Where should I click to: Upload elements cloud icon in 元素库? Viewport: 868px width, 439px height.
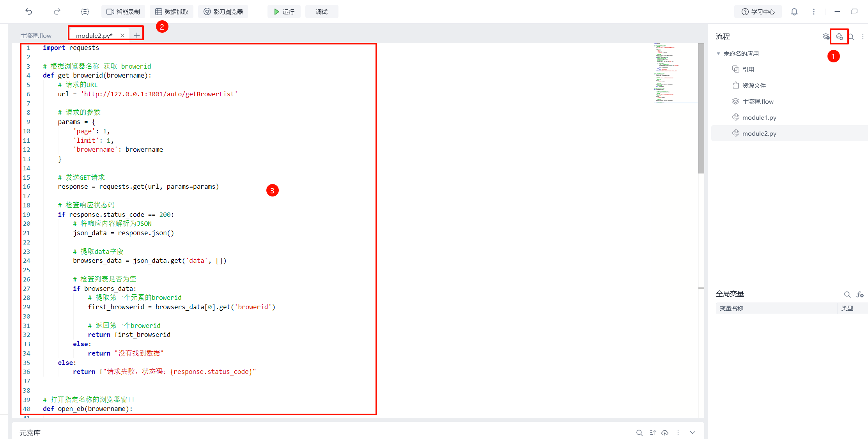pos(665,433)
